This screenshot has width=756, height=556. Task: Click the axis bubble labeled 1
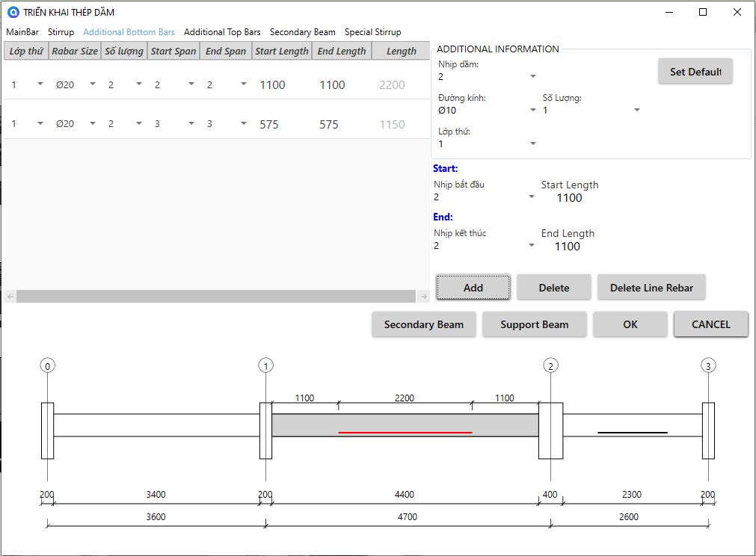coord(265,365)
